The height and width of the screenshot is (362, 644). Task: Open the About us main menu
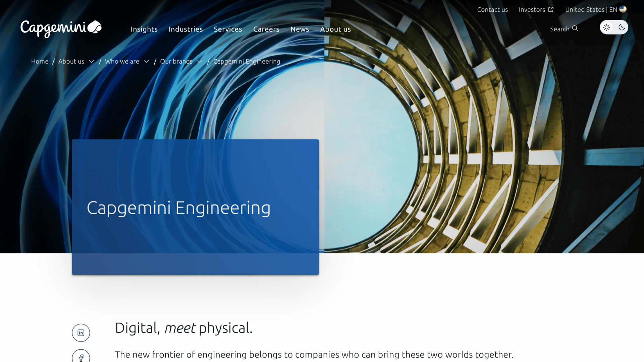click(335, 29)
